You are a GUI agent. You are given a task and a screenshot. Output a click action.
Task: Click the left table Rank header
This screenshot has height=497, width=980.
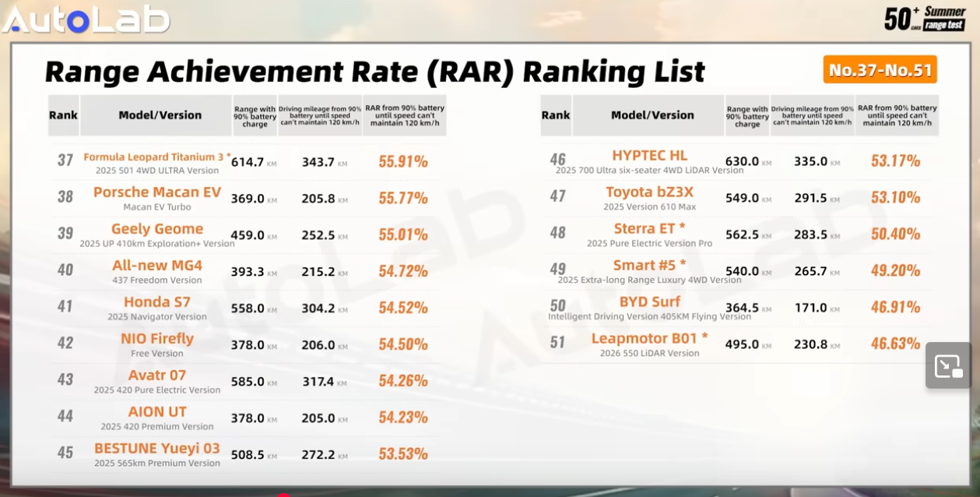click(63, 115)
